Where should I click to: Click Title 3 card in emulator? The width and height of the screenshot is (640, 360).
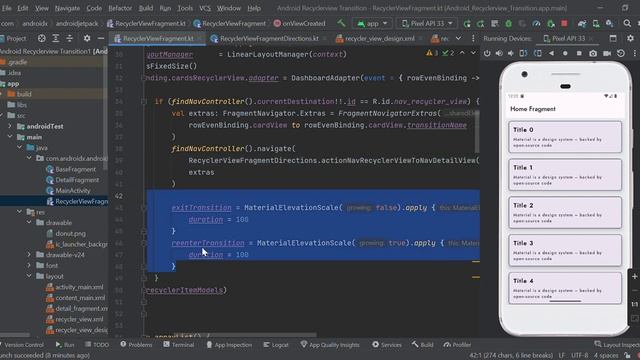(x=565, y=250)
